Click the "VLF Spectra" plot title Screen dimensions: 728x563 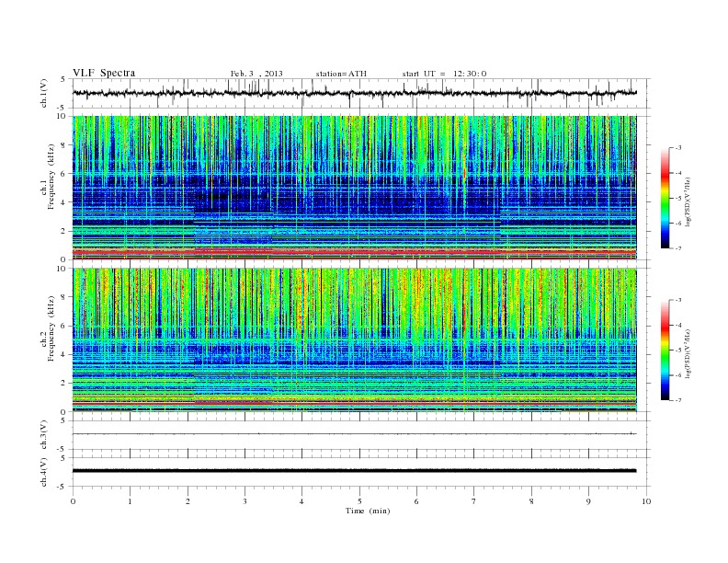(x=104, y=73)
